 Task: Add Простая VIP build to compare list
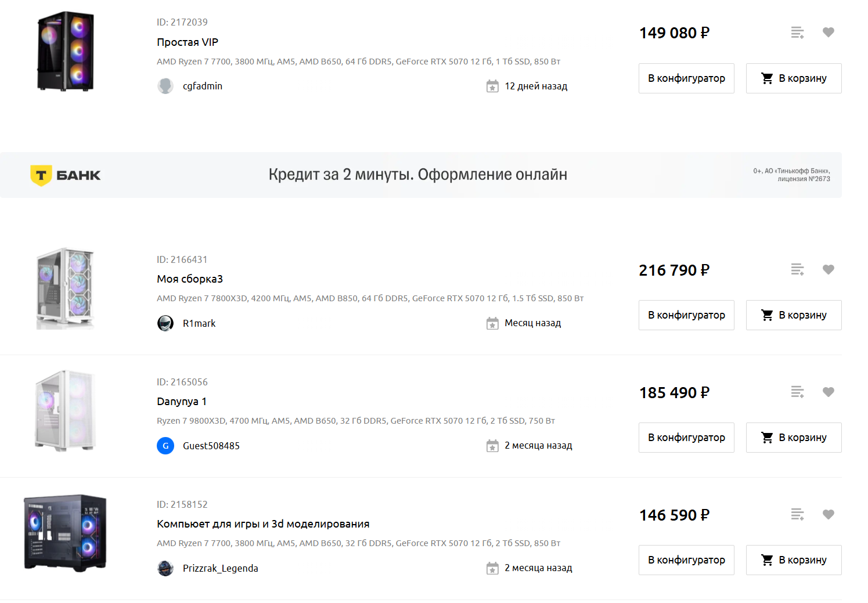click(x=797, y=33)
